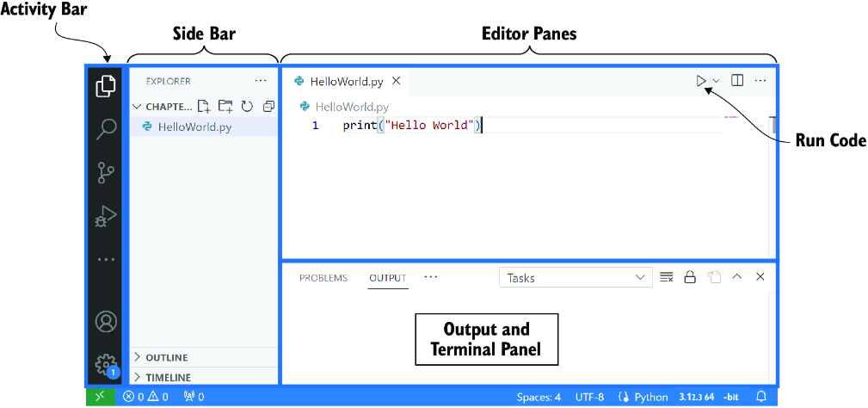Click the EXPLORER side bar title
The image size is (868, 408).
click(x=169, y=82)
